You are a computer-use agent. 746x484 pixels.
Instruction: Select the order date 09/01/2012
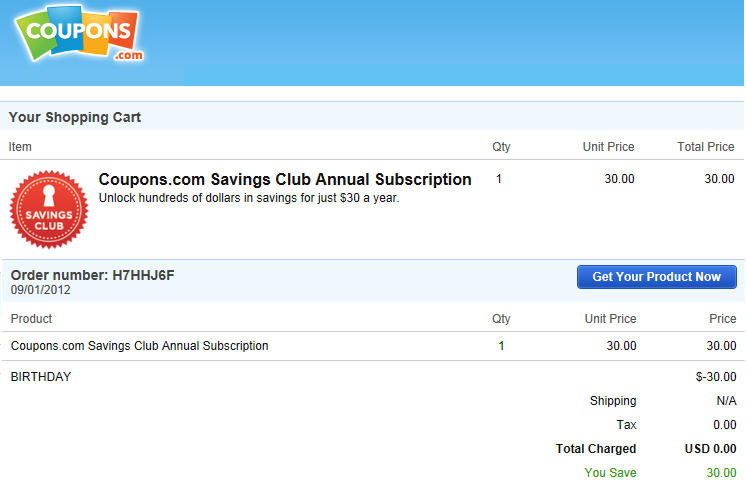(x=40, y=290)
